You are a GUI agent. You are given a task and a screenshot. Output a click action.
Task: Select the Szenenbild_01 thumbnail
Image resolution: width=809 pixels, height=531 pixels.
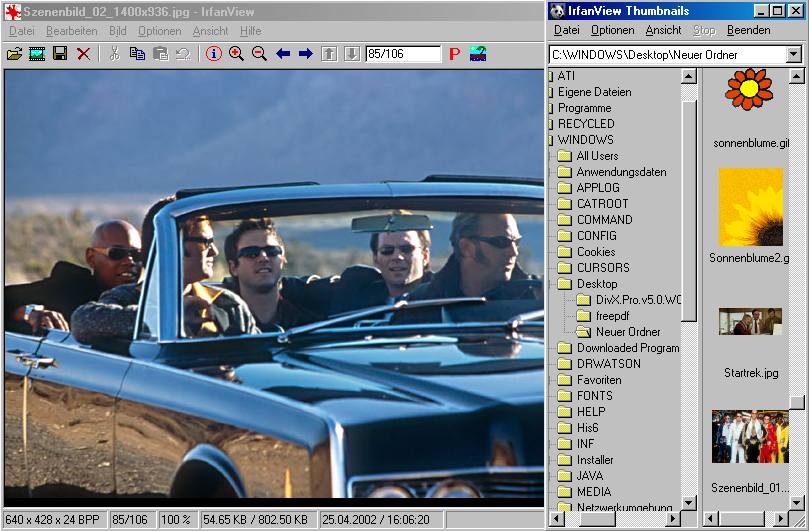pos(751,437)
